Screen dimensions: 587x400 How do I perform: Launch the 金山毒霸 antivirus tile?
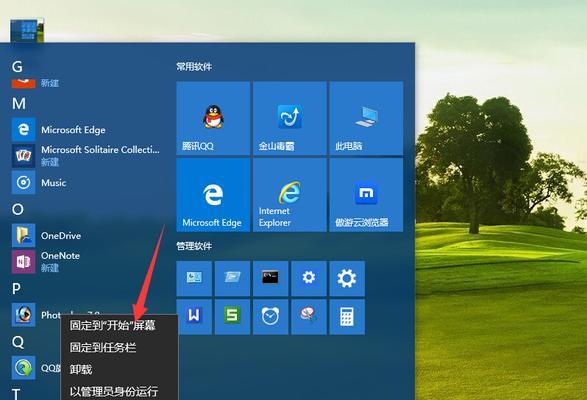click(289, 118)
